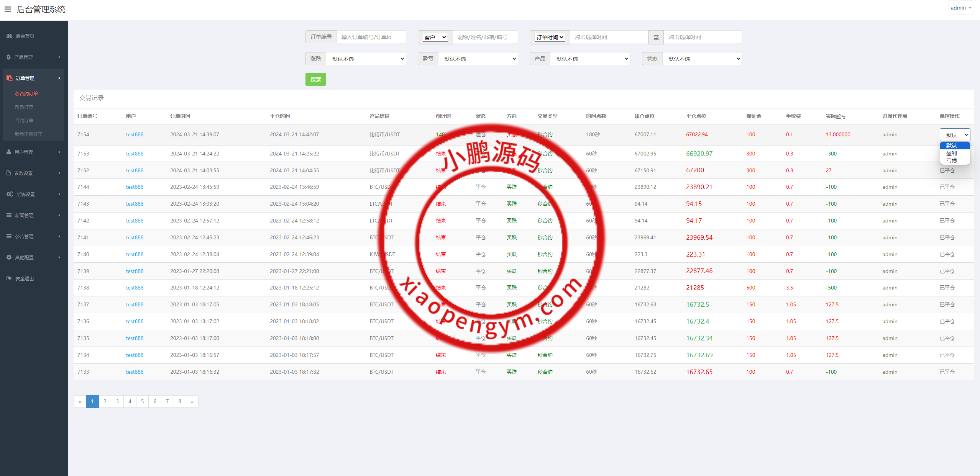
Task: Click the cog icon for 其他配置
Action: [x=9, y=257]
